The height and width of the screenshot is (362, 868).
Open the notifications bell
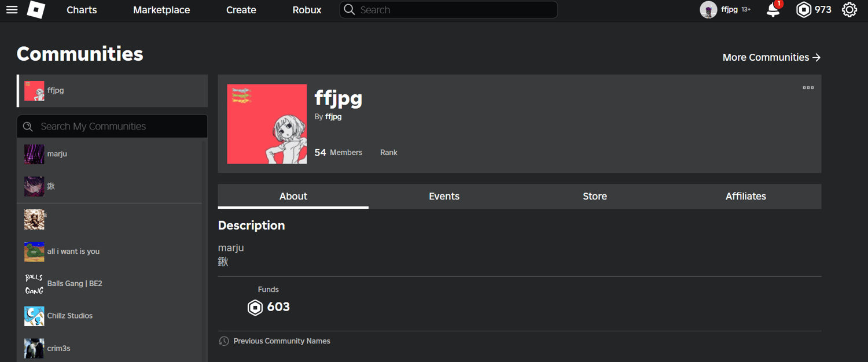773,10
